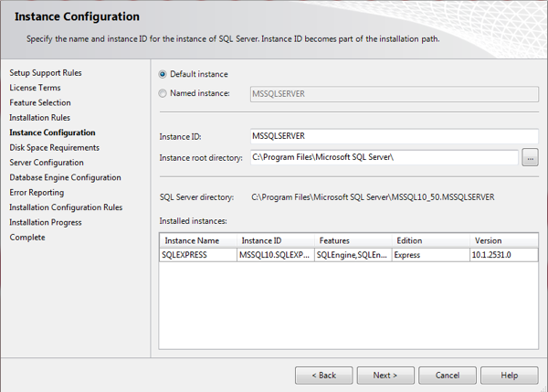Image resolution: width=548 pixels, height=392 pixels.
Task: Select the Named instance radio button
Action: pos(163,93)
